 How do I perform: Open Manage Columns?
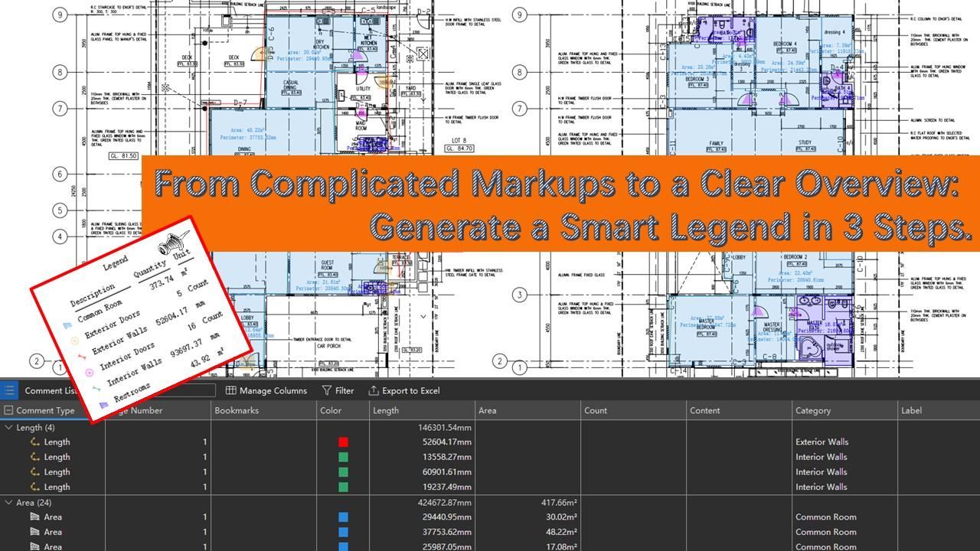[266, 390]
